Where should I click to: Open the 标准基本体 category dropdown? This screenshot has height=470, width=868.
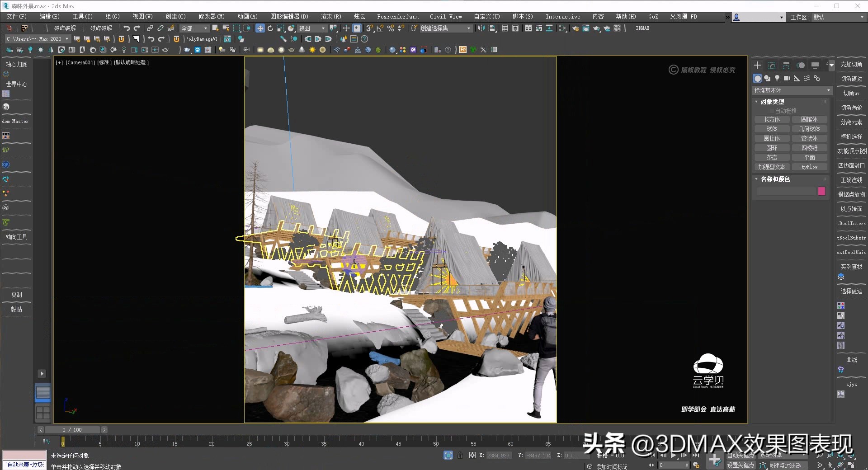pos(791,90)
